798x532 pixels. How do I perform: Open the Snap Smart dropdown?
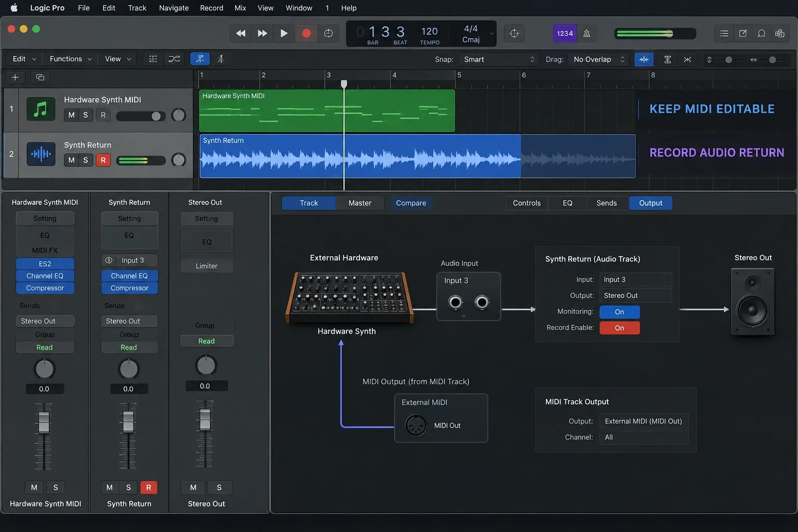[499, 59]
